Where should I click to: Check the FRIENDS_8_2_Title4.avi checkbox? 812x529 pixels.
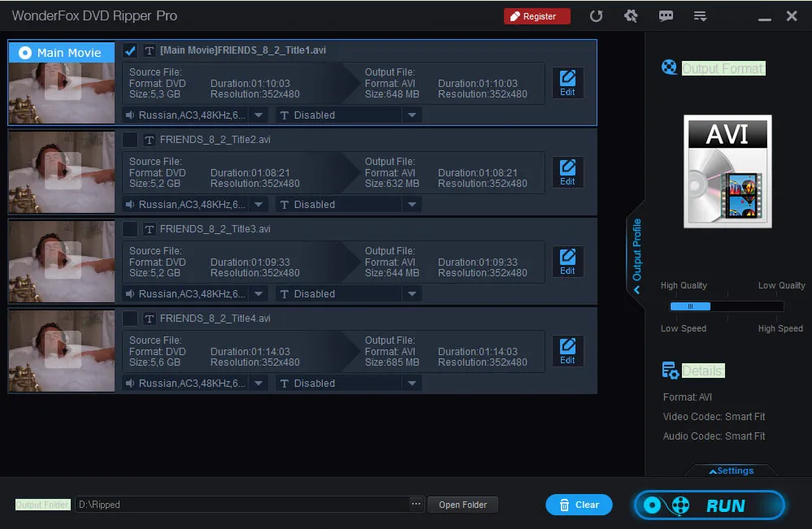(x=130, y=319)
